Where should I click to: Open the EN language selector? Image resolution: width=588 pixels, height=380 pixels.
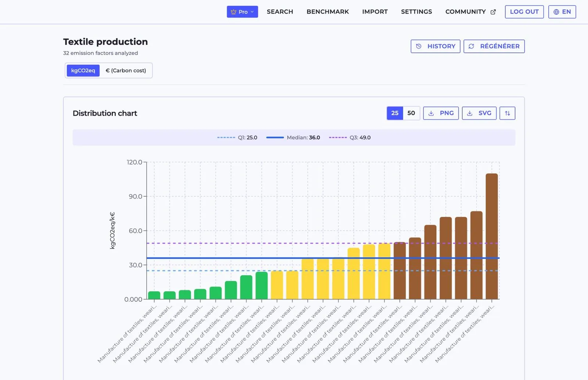[x=562, y=12]
